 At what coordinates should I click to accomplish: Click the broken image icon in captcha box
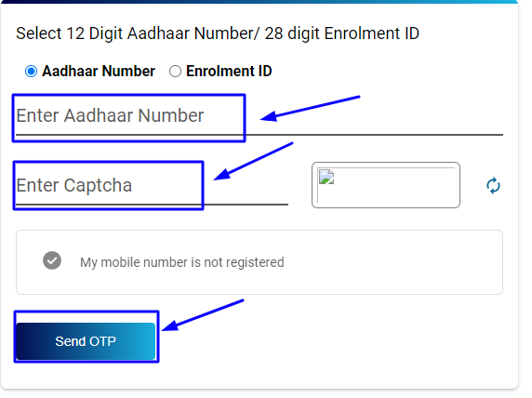click(x=326, y=177)
